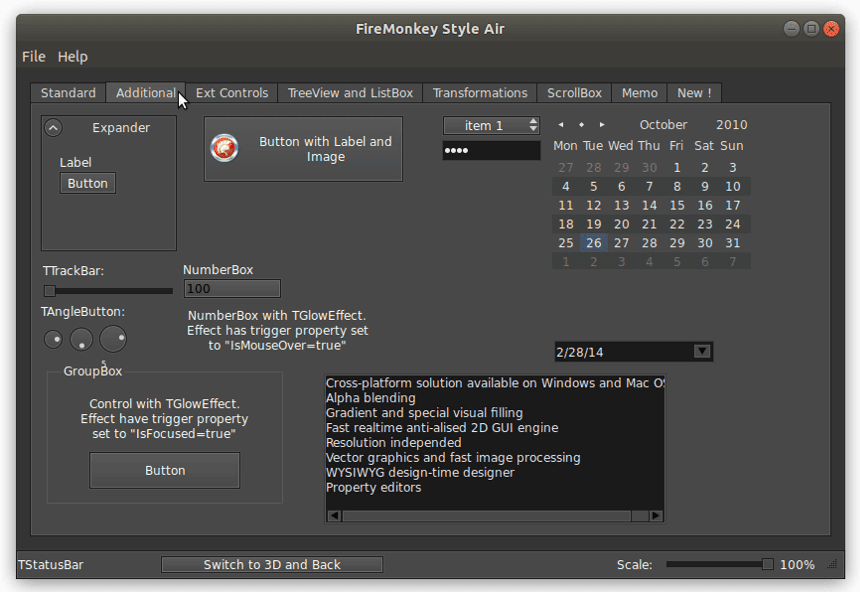Click the Resolution independed memo line
This screenshot has width=860, height=592.
coord(394,442)
